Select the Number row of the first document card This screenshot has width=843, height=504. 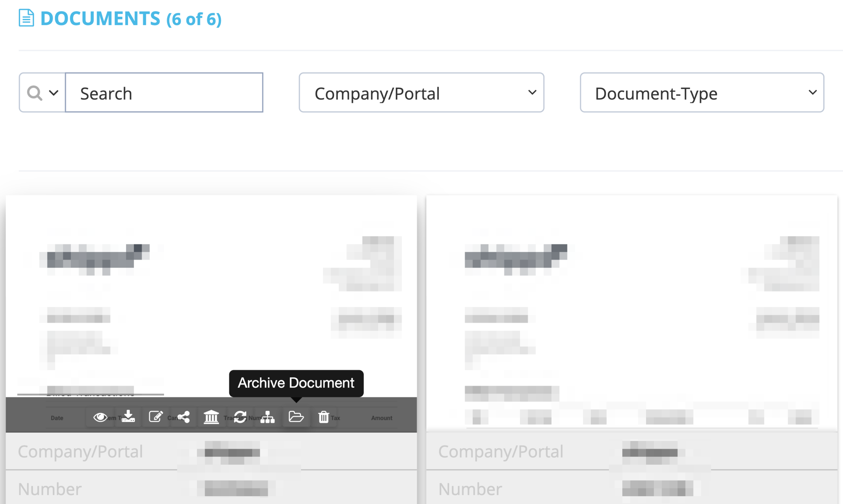pyautogui.click(x=211, y=487)
